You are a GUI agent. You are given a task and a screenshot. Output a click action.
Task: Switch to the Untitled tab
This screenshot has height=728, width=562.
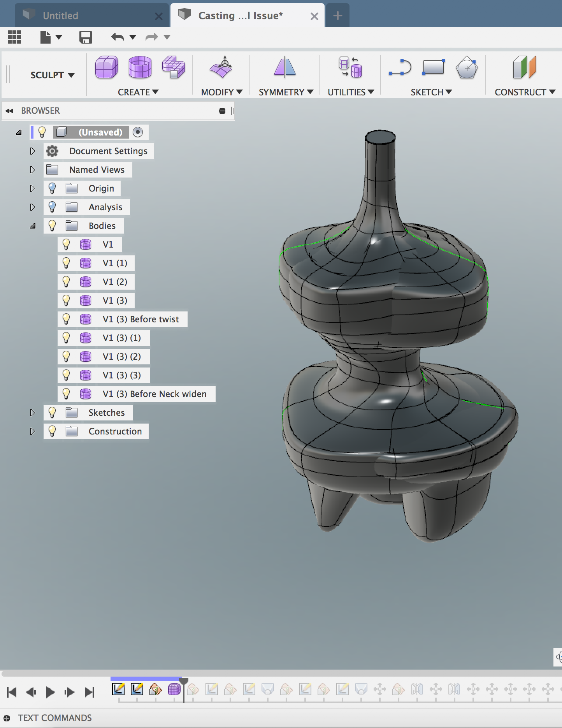pos(60,16)
